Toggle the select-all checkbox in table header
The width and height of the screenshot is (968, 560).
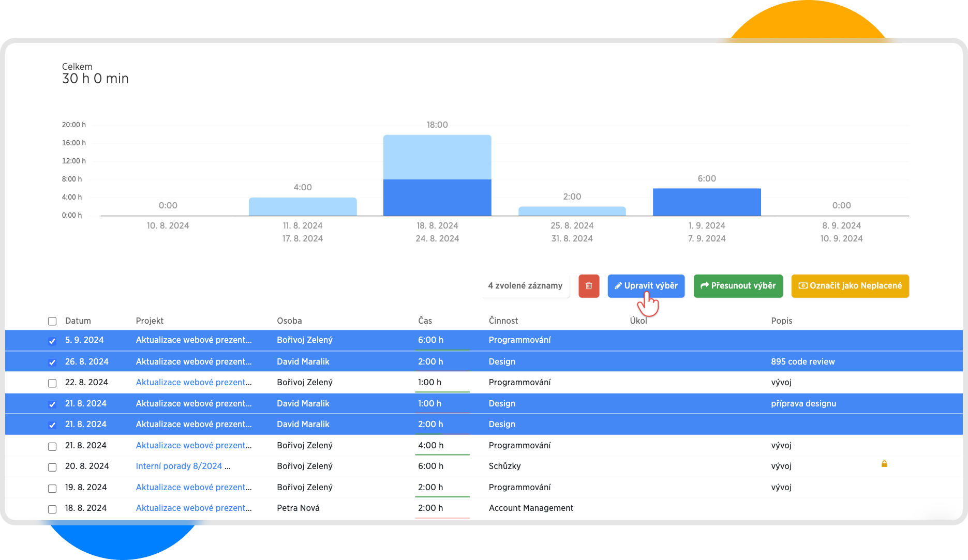[52, 321]
